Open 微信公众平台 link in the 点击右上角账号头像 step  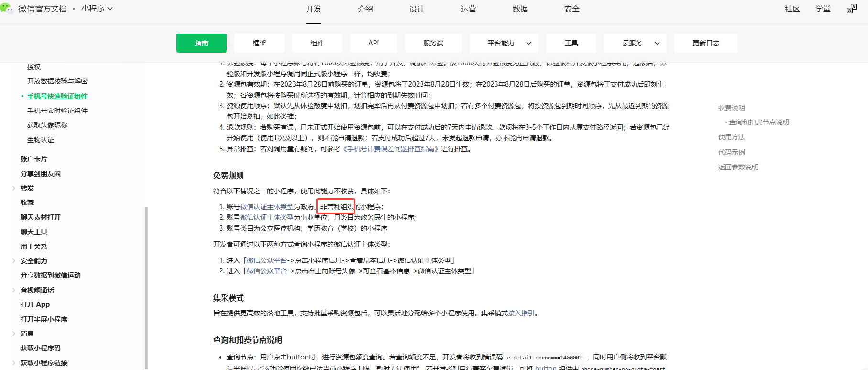[267, 271]
